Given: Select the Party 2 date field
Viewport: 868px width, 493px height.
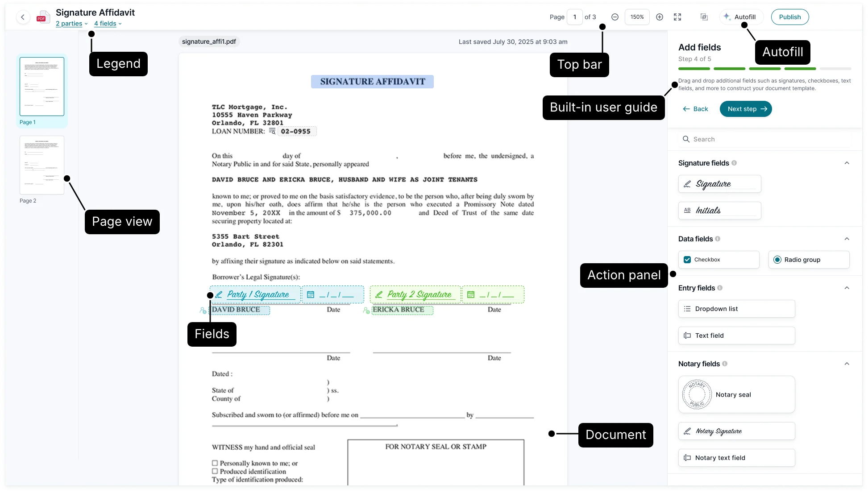Looking at the screenshot, I should pos(493,294).
